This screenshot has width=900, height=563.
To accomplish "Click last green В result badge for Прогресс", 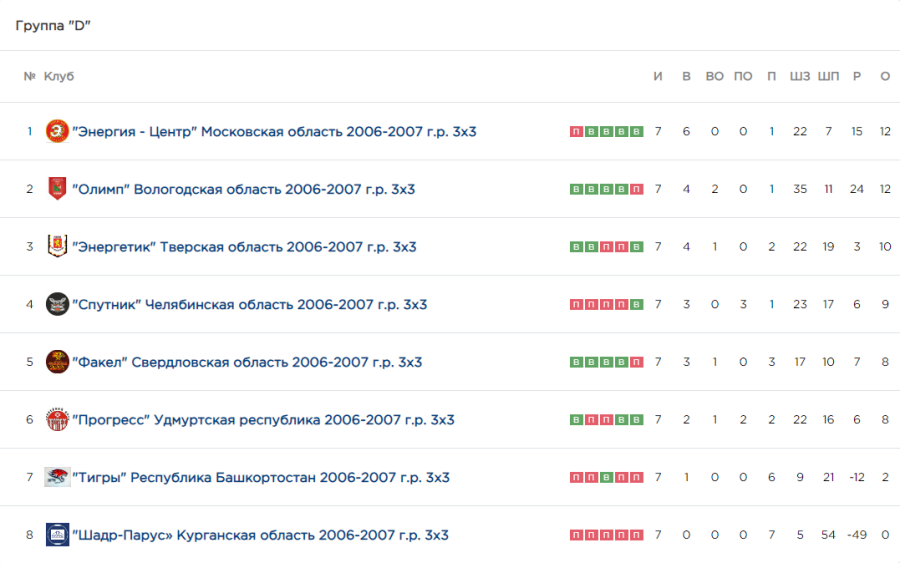I will click(x=636, y=420).
